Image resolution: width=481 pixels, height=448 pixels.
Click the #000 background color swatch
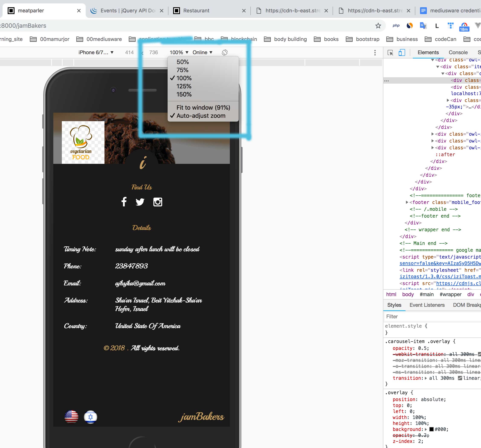pos(431,429)
